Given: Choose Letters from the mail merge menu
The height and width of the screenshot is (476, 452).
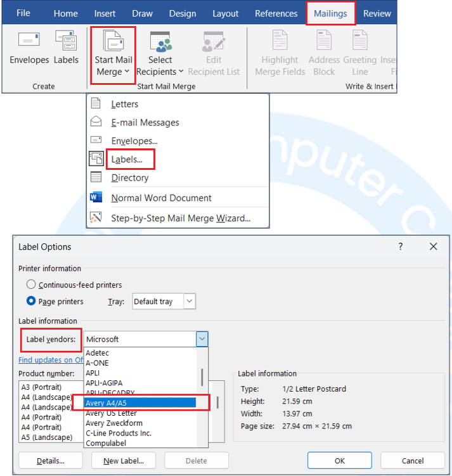Looking at the screenshot, I should 178,104.
